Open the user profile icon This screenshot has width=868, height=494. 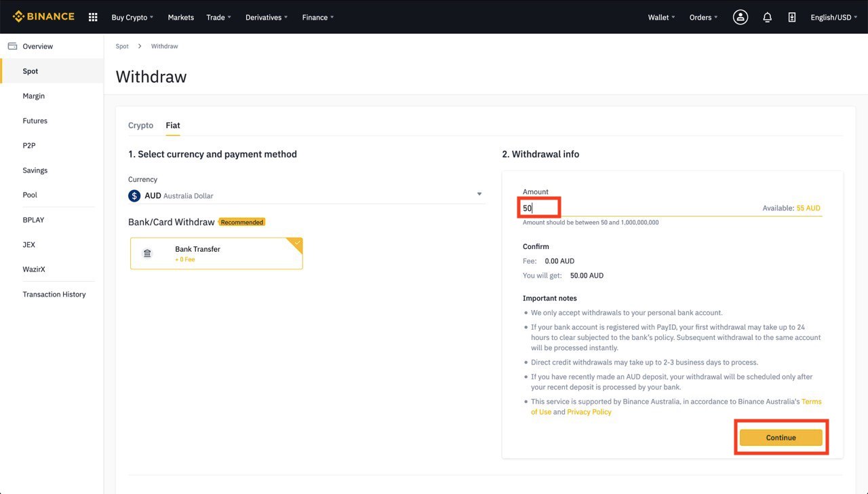(x=741, y=17)
